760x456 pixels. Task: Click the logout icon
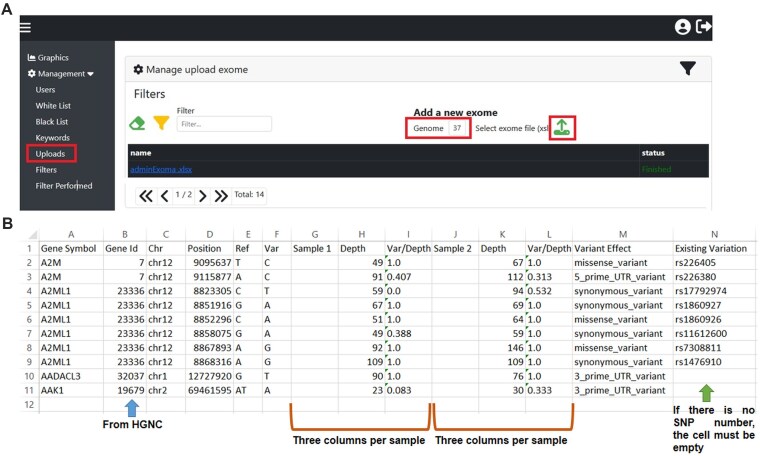point(704,27)
